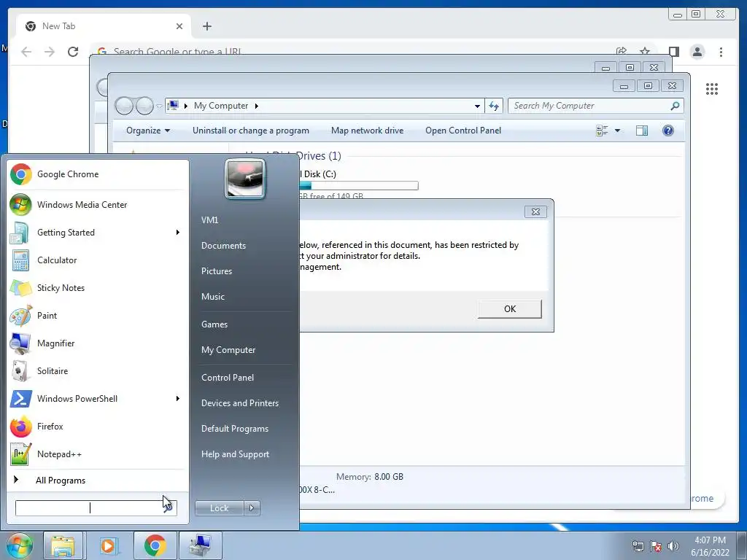This screenshot has width=747, height=560.
Task: Open Control Panel from Start menu
Action: point(228,378)
